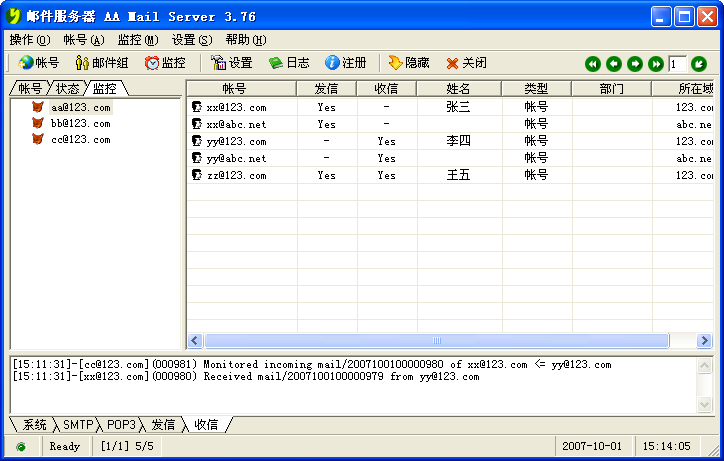Open the 设置(S) menu

coord(192,40)
